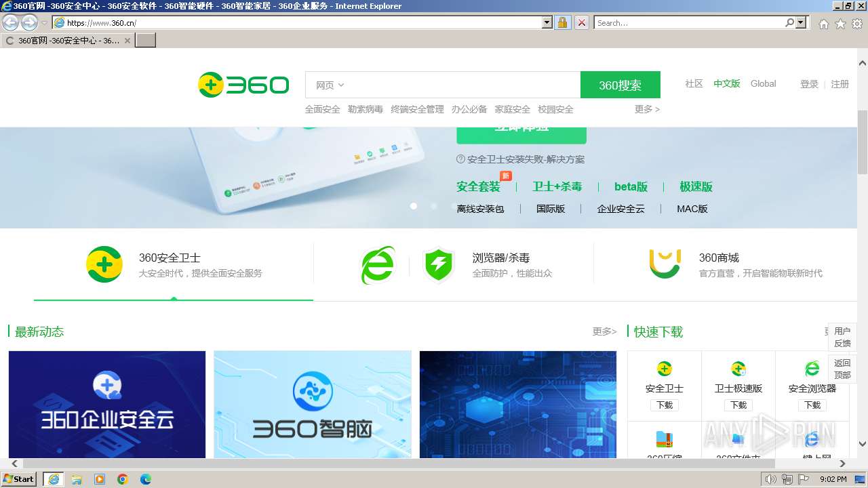
Task: Open a new blank tab
Action: tap(146, 41)
